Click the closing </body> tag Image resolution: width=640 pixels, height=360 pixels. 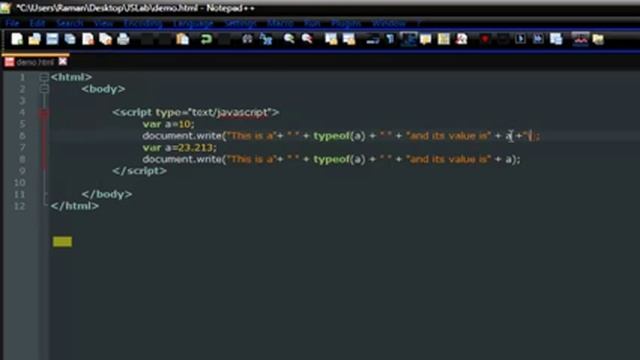[x=107, y=194]
